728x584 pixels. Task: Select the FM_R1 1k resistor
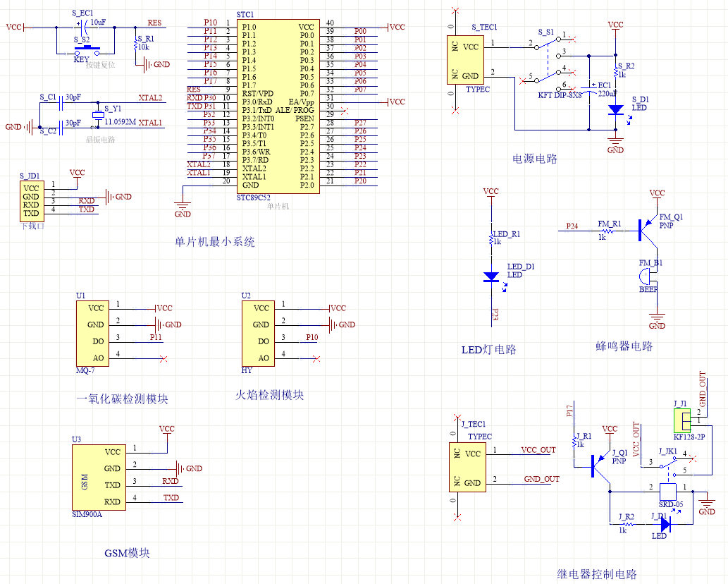click(x=609, y=231)
